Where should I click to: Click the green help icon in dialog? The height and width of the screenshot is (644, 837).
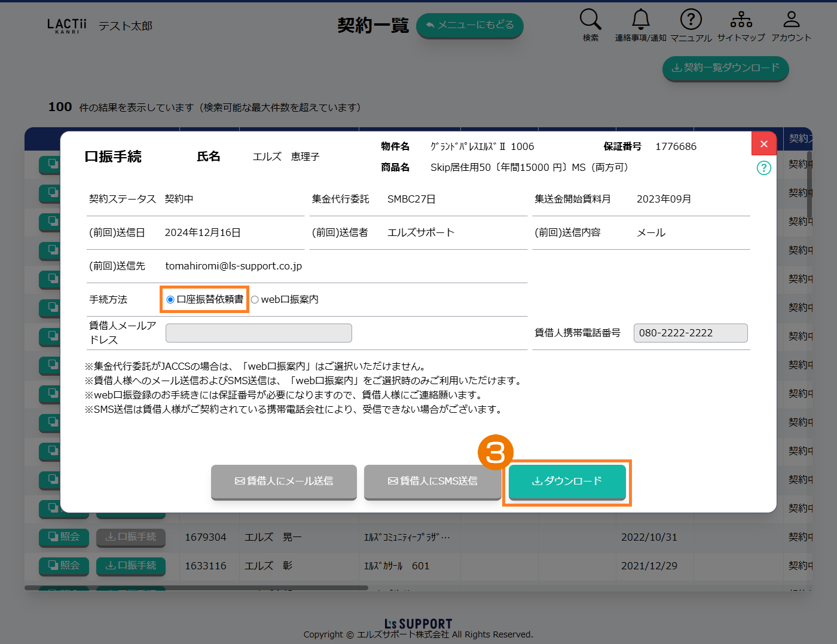click(763, 168)
